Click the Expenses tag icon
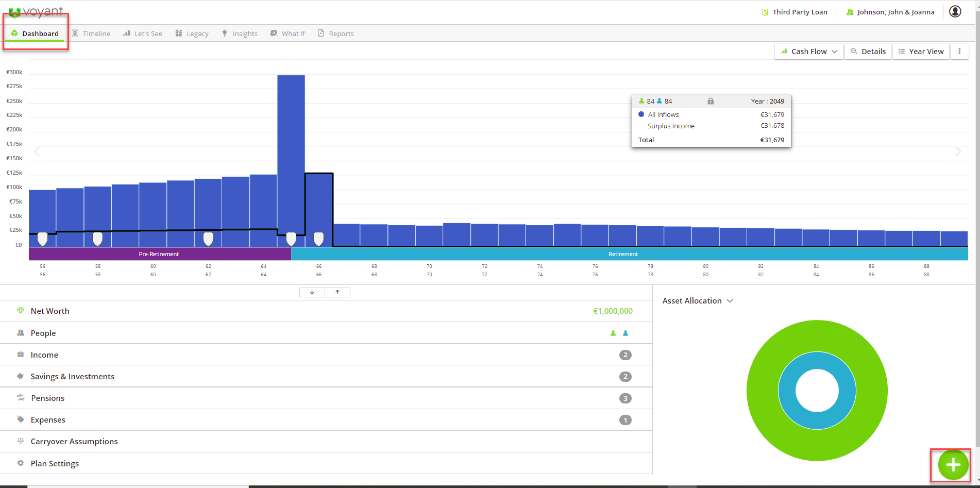980x488 pixels. tap(21, 419)
